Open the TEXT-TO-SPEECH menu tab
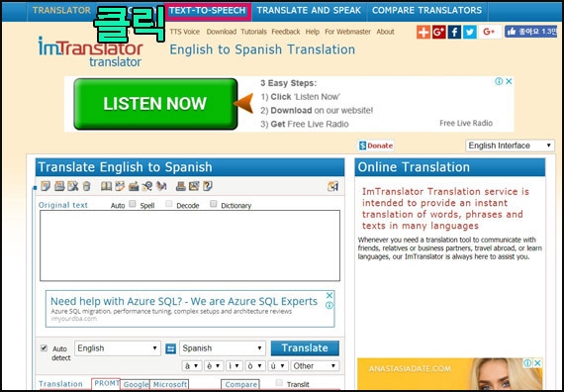This screenshot has width=564, height=392. 208,11
